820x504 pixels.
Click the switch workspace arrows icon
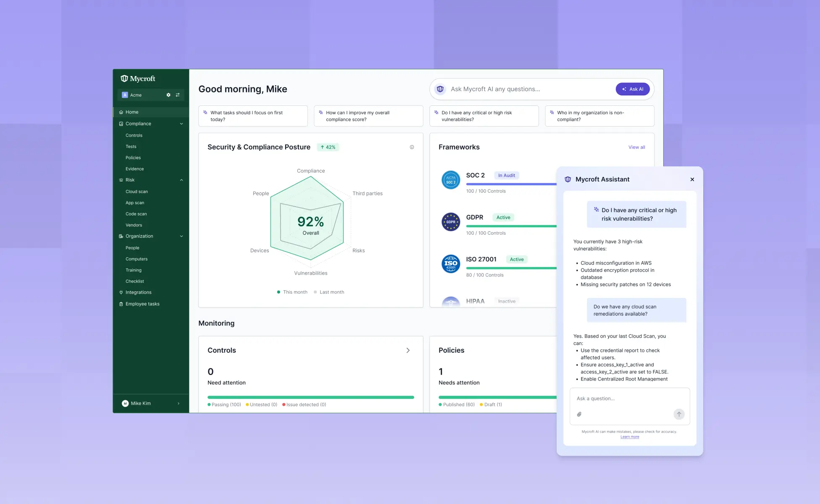[x=178, y=95]
